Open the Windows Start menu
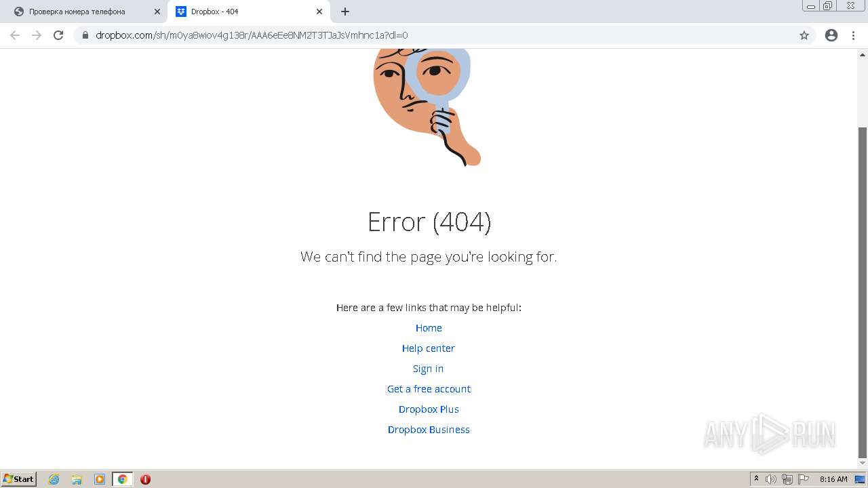Screen dimensions: 868x488 coord(19,479)
